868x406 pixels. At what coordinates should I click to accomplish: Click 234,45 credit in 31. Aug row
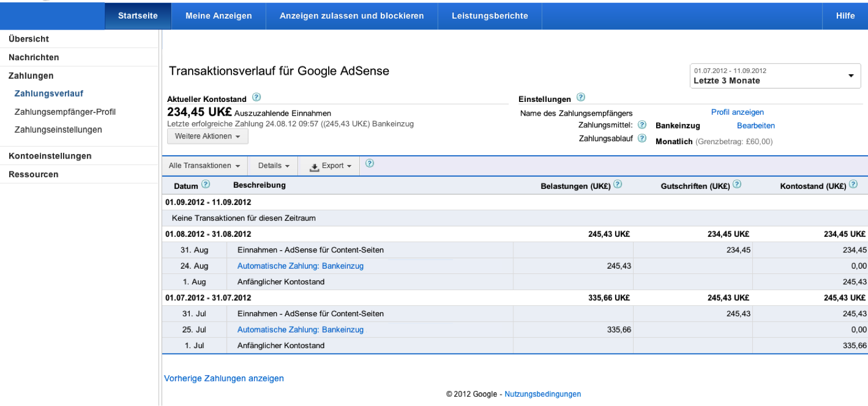(738, 250)
